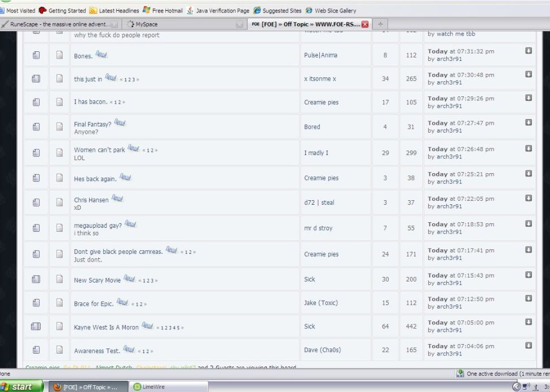The image size is (550, 392).
Task: Go to page 5 of Kayne West thread
Action: pos(180,328)
